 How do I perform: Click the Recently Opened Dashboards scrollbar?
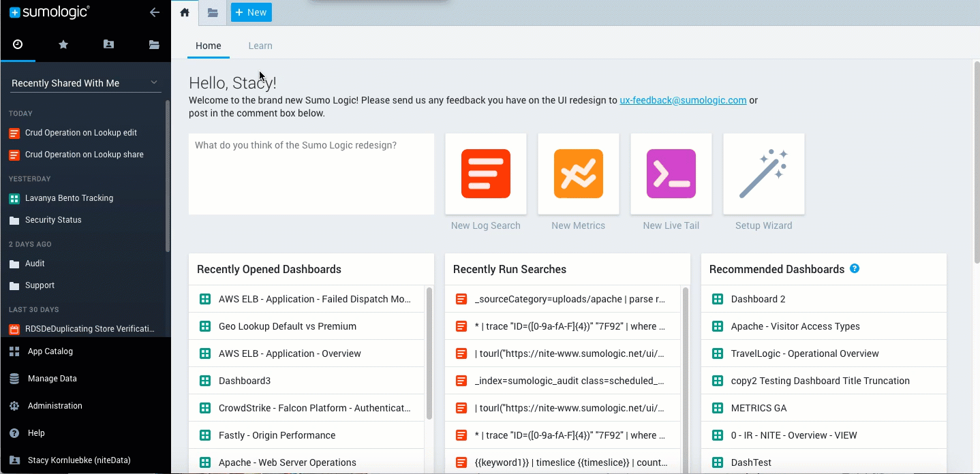pos(429,353)
